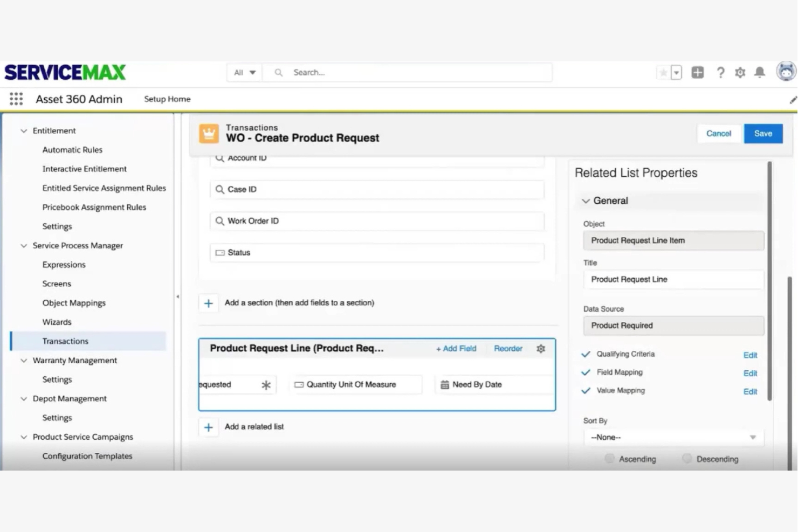Open Interactive Entitlement in sidebar
The width and height of the screenshot is (798, 532).
point(85,169)
